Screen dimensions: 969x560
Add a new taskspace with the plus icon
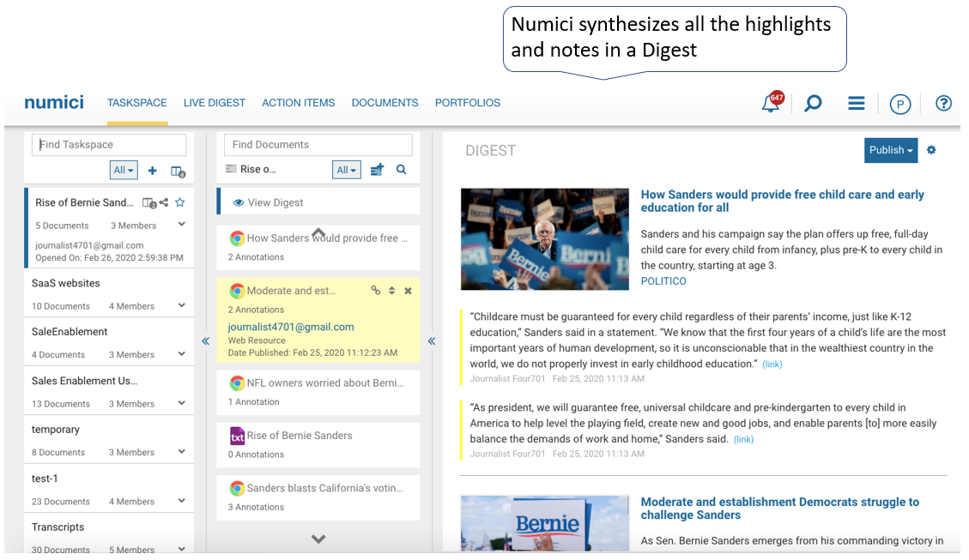[x=152, y=170]
